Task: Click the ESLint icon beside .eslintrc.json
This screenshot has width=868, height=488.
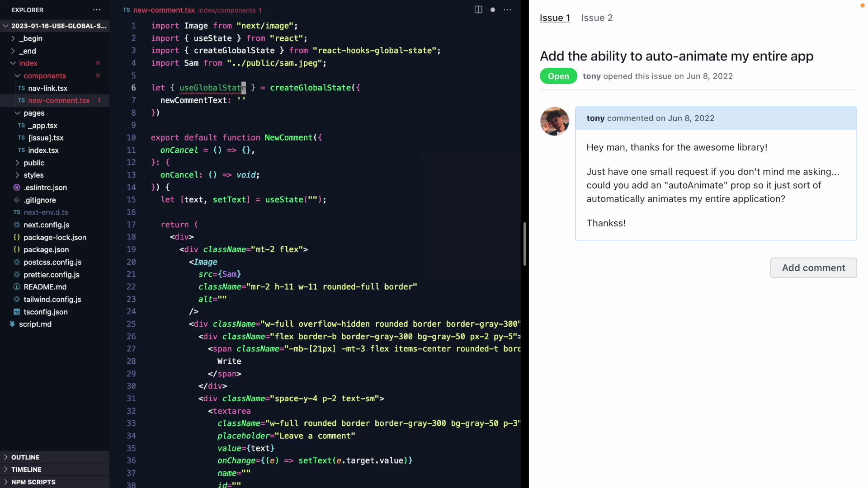Action: [x=16, y=188]
